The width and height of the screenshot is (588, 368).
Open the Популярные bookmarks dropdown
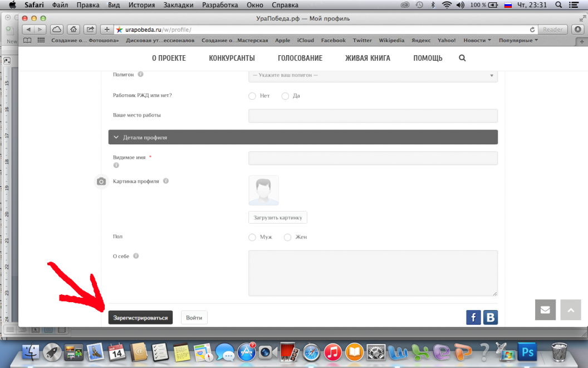click(x=518, y=40)
